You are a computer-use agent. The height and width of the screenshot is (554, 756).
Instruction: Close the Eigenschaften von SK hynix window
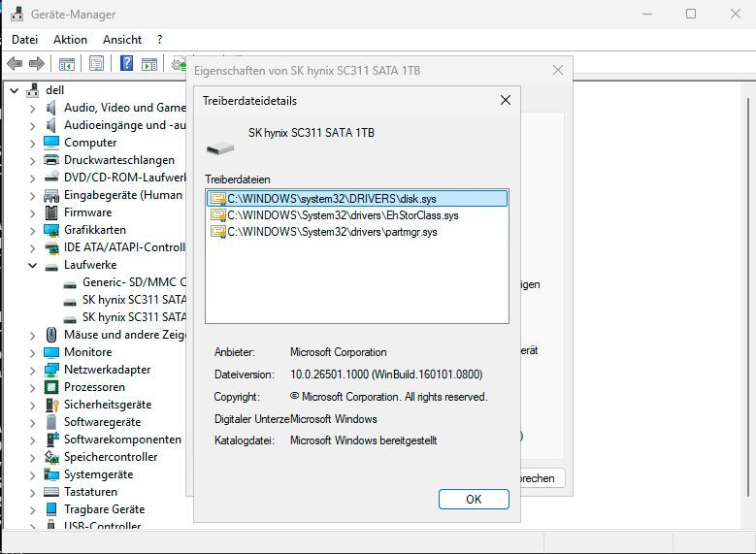click(558, 71)
